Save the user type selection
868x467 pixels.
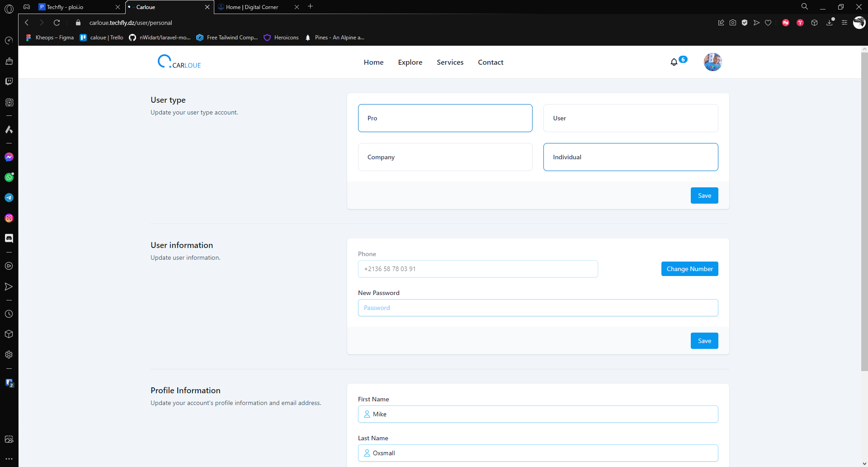704,195
